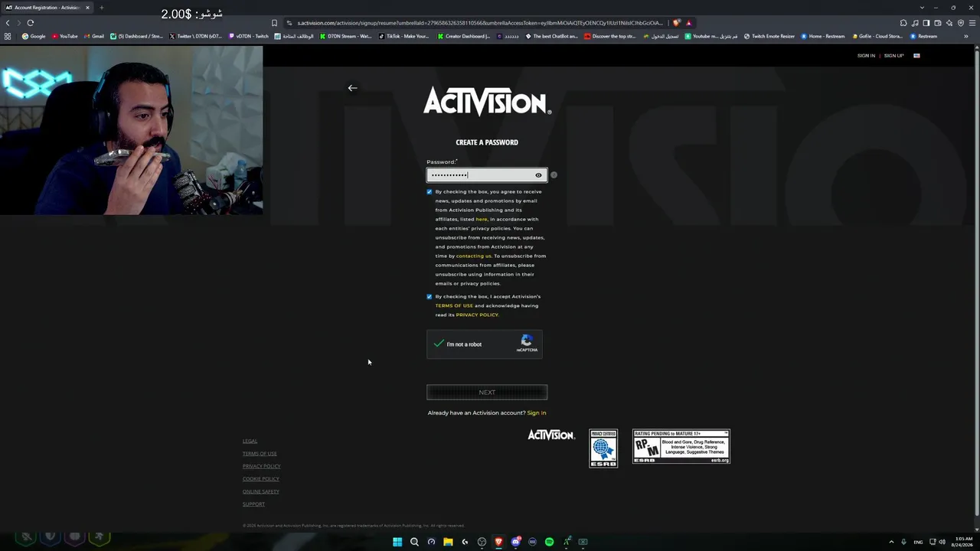
Task: Open the Gofile - Cloud Storage bookmark
Action: 877,36
